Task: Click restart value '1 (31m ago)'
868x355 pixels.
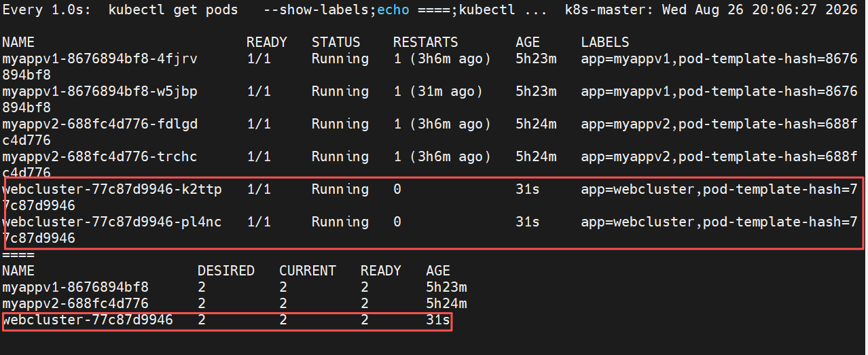Action: coord(438,92)
